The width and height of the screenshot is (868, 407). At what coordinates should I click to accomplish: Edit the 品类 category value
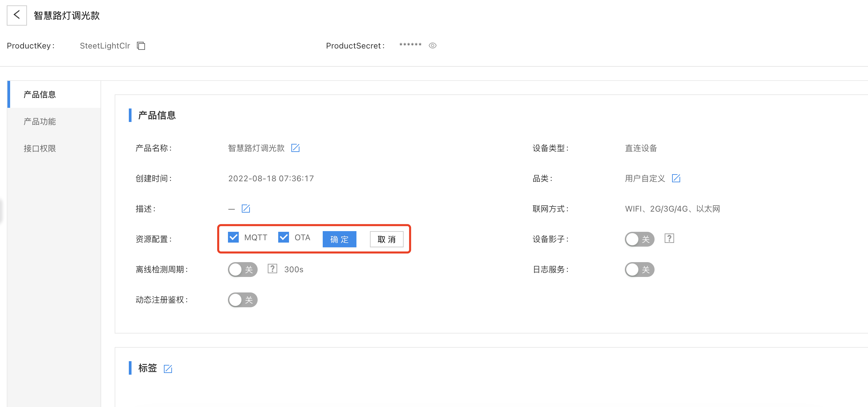point(676,178)
